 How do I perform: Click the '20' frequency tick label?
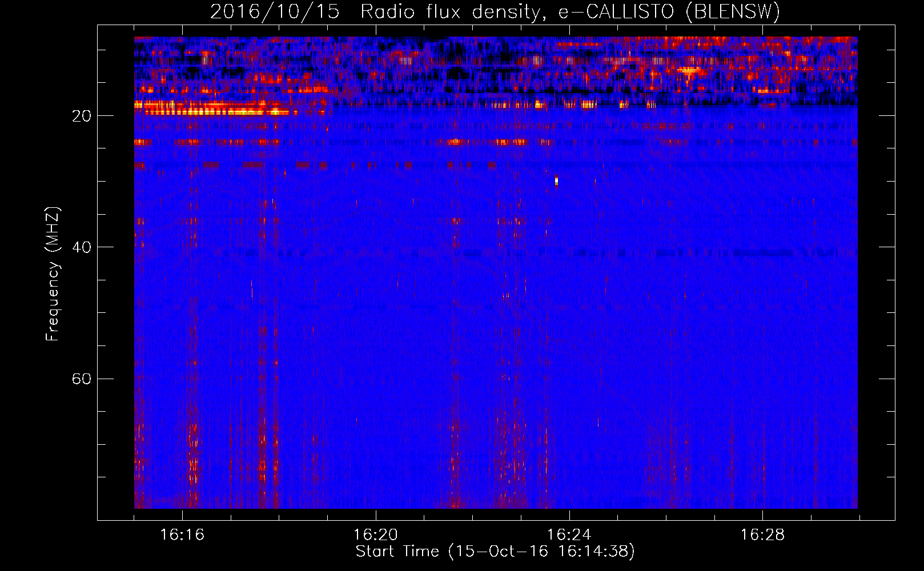pyautogui.click(x=82, y=116)
